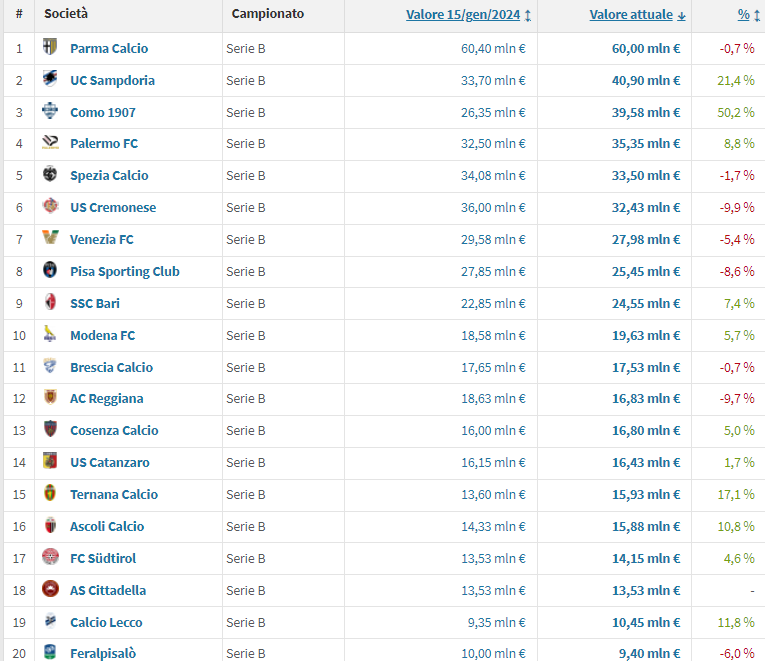This screenshot has width=765, height=661.
Task: Select the Brescia Calcio name link
Action: (x=111, y=367)
